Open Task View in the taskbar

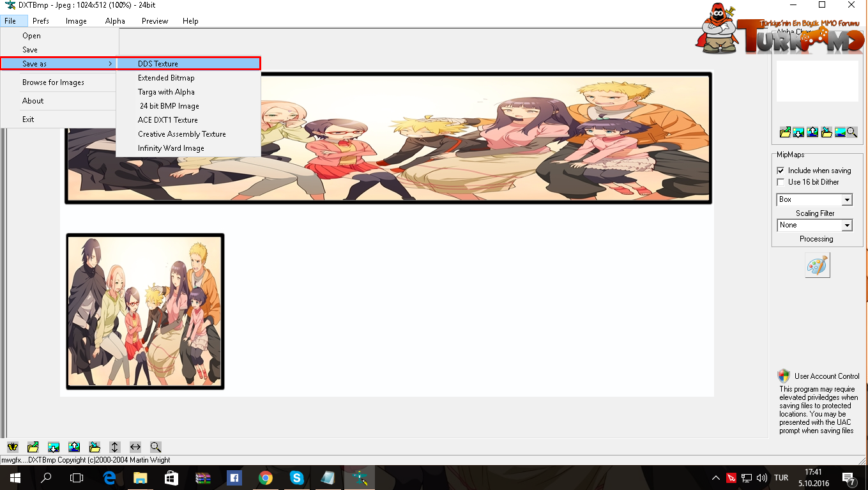(77, 477)
